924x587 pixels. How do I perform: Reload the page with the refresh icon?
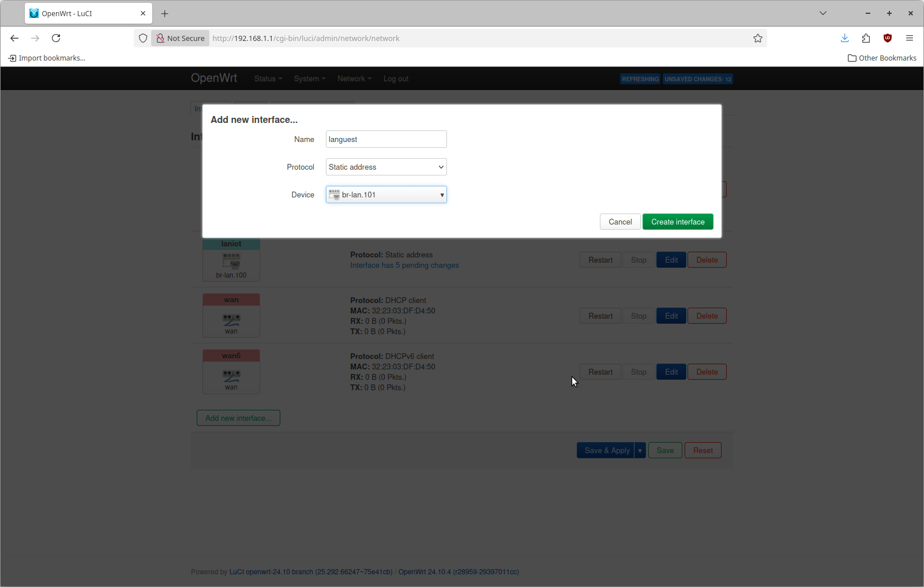pos(56,38)
